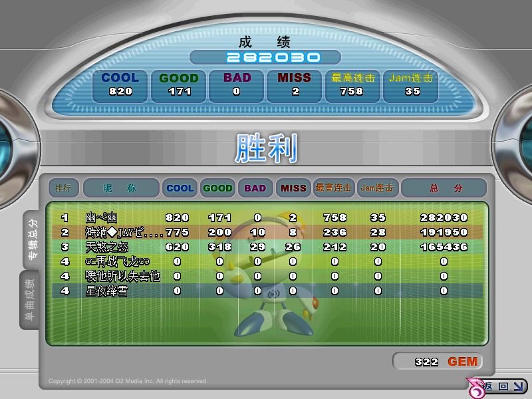Click the 昵称 nickname column header

[120, 188]
